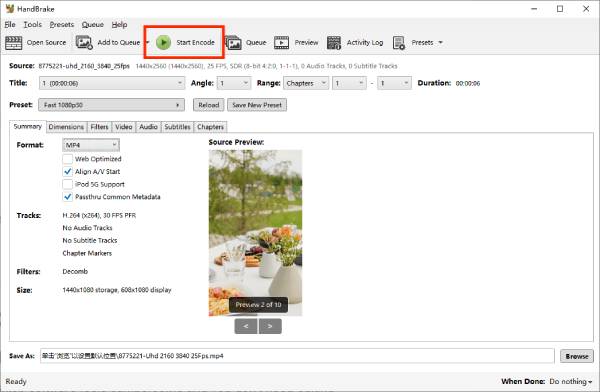The width and height of the screenshot is (600, 392).
Task: Open the end chapter dropdown
Action: pyautogui.click(x=394, y=83)
